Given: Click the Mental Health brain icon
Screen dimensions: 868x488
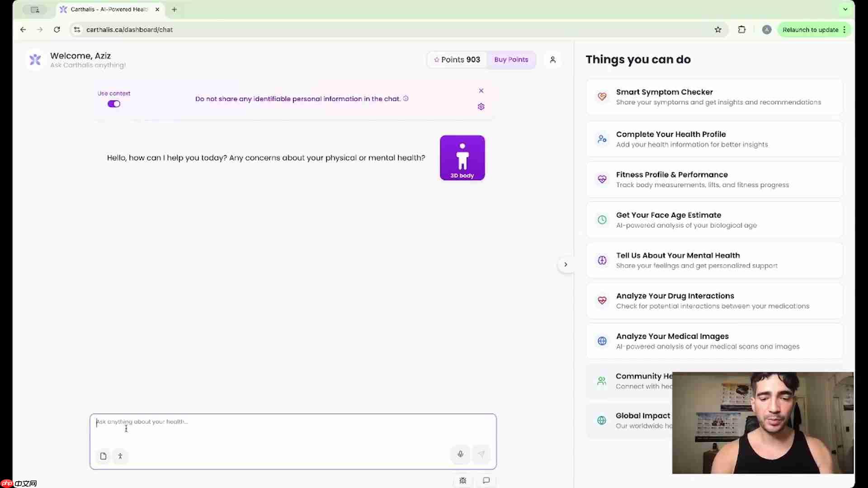Looking at the screenshot, I should click(602, 260).
